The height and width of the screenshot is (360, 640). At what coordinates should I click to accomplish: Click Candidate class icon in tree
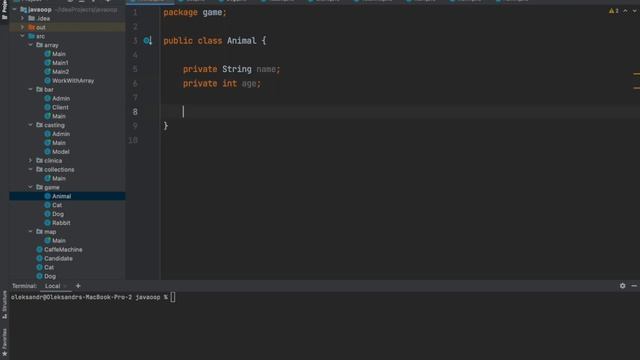tap(39, 258)
